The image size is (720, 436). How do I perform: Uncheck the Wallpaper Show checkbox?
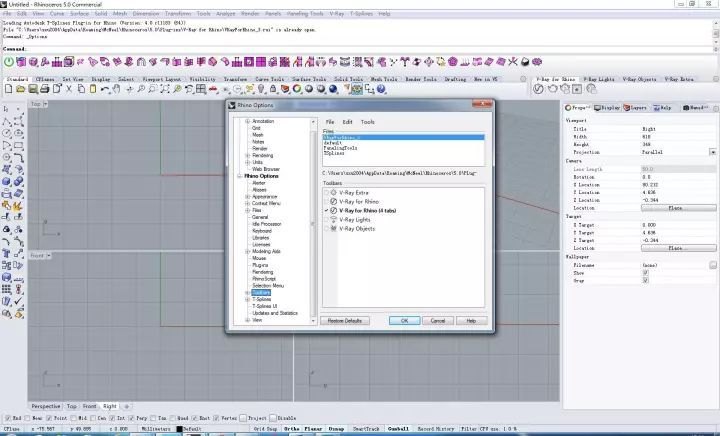click(x=645, y=271)
